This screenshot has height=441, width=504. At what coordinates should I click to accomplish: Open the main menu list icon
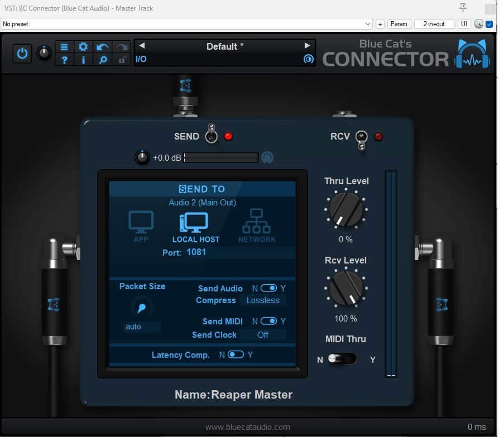point(64,47)
